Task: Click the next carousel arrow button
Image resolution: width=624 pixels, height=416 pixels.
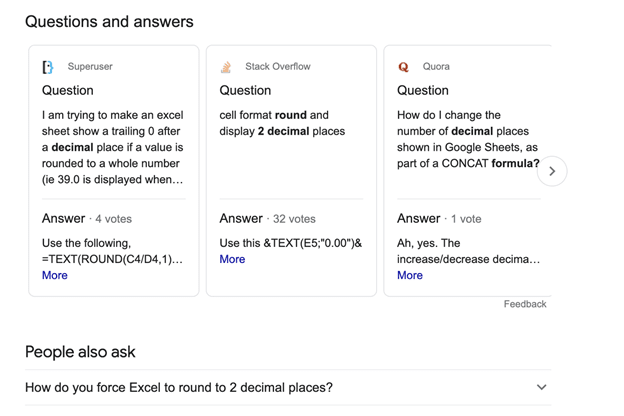Action: coord(552,171)
